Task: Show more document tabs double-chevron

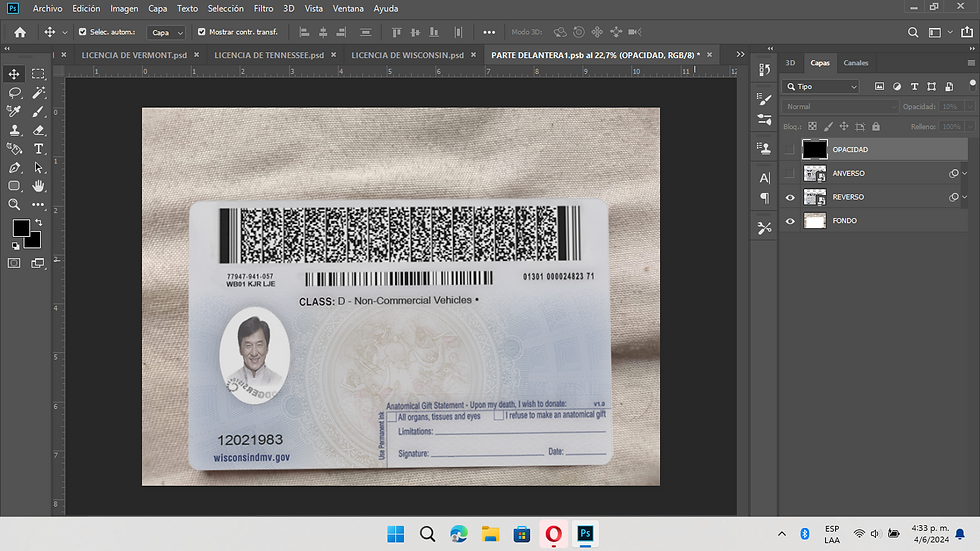Action: pos(741,54)
